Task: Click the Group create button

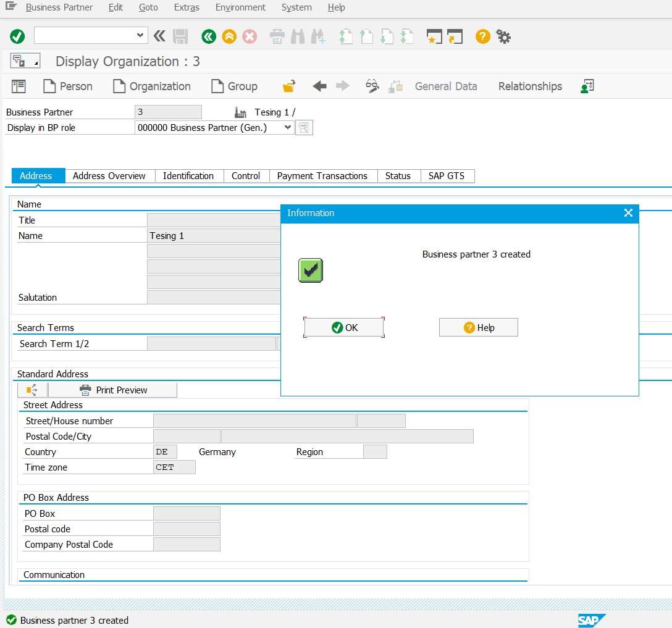Action: tap(235, 86)
